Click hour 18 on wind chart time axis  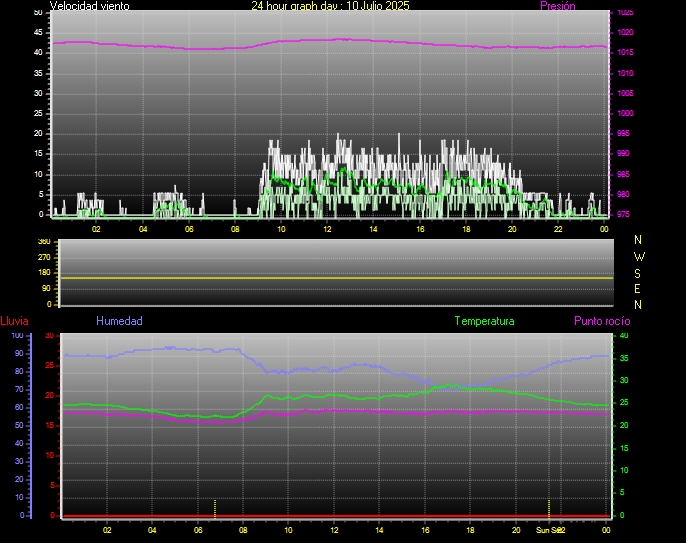pos(466,229)
